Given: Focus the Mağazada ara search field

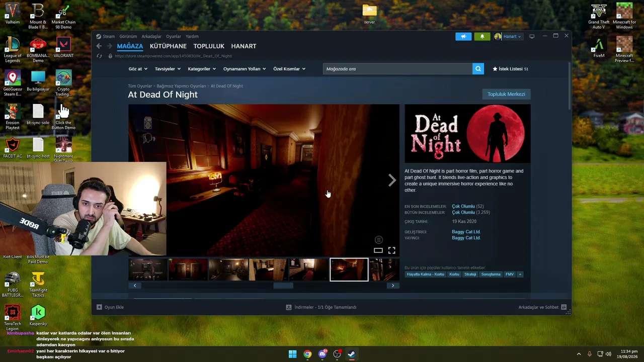Looking at the screenshot, I should 397,69.
